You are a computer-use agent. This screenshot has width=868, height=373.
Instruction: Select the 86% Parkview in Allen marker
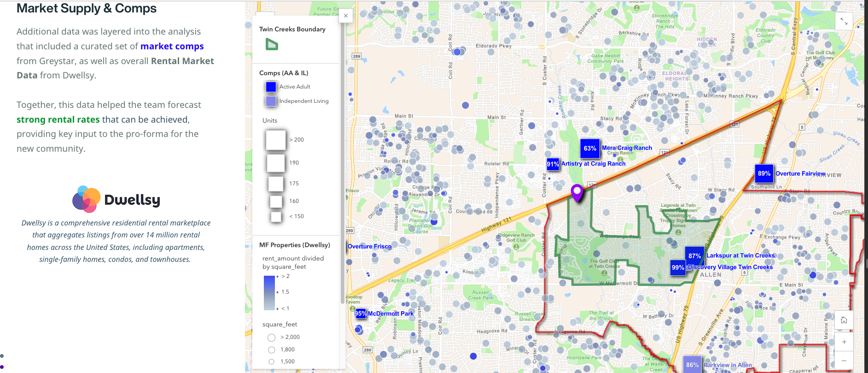pyautogui.click(x=692, y=365)
